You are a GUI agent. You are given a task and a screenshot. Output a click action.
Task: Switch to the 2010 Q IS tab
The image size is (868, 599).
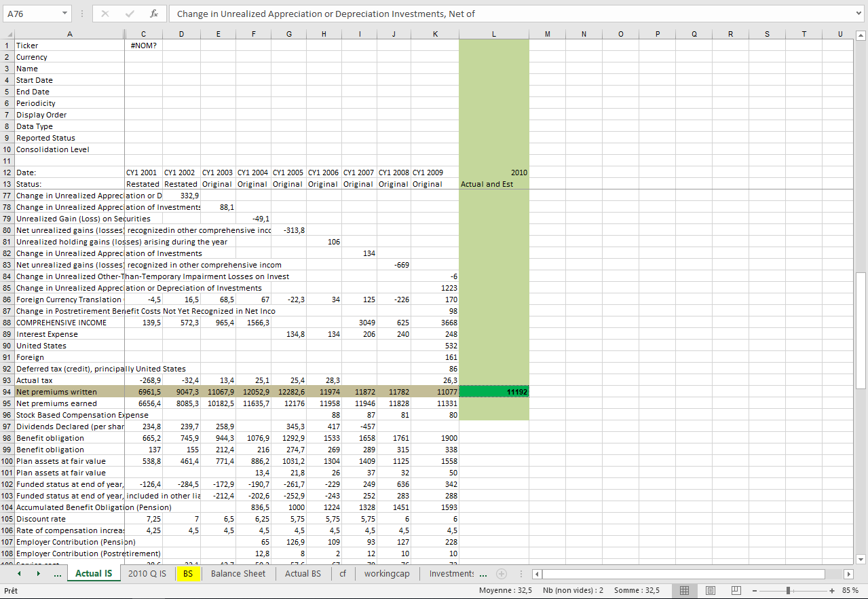click(147, 574)
